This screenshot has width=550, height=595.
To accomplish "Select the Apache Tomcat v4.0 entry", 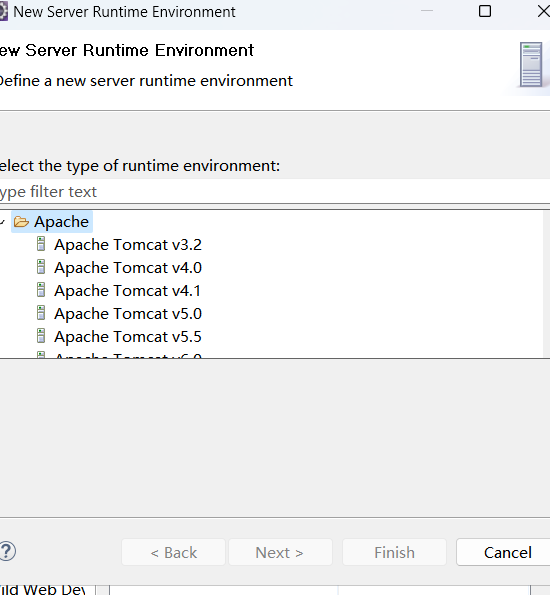I will [x=128, y=268].
